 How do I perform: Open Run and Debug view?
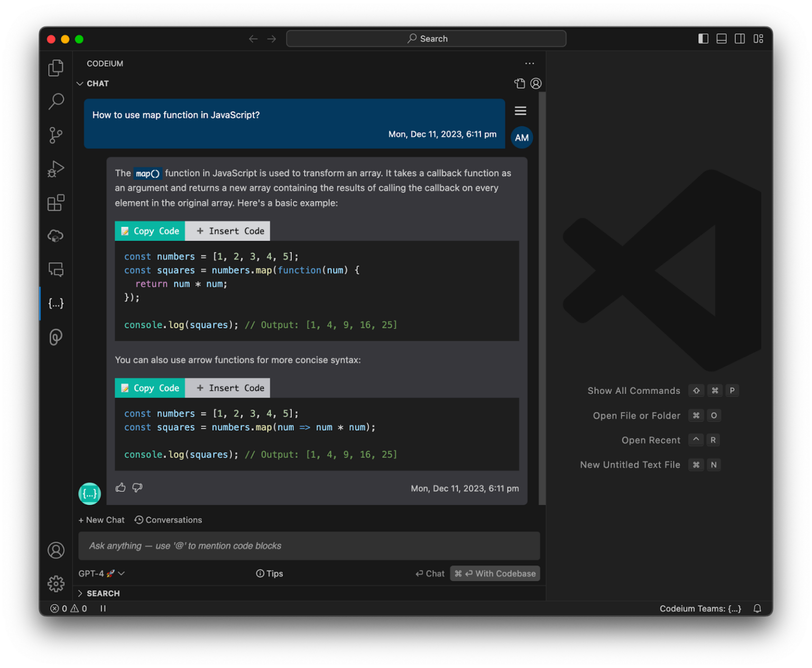56,169
